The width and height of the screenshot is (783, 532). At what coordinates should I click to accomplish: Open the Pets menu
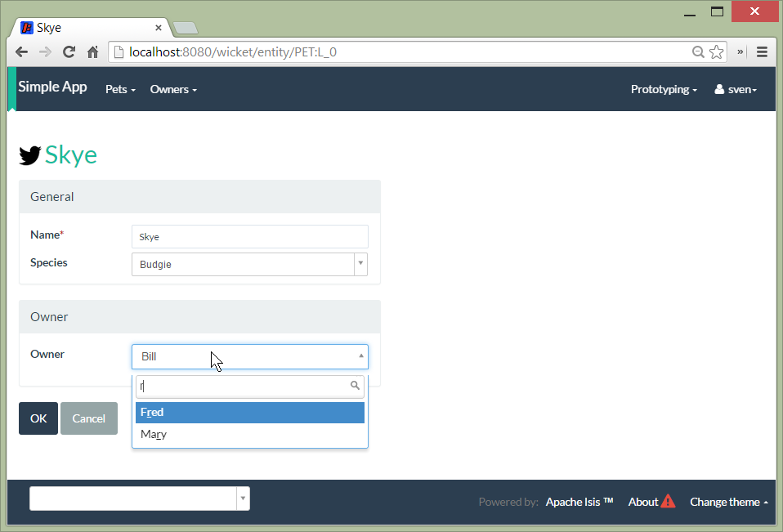pyautogui.click(x=120, y=89)
